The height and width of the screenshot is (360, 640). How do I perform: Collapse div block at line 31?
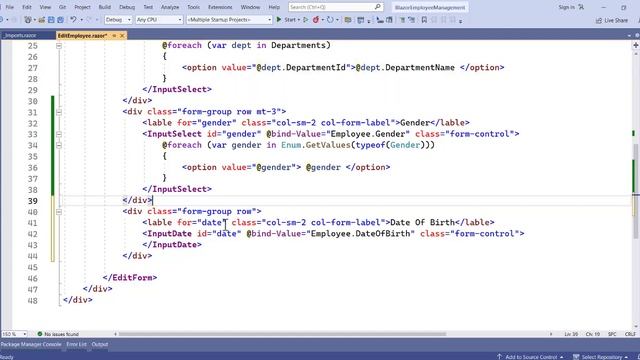click(59, 112)
